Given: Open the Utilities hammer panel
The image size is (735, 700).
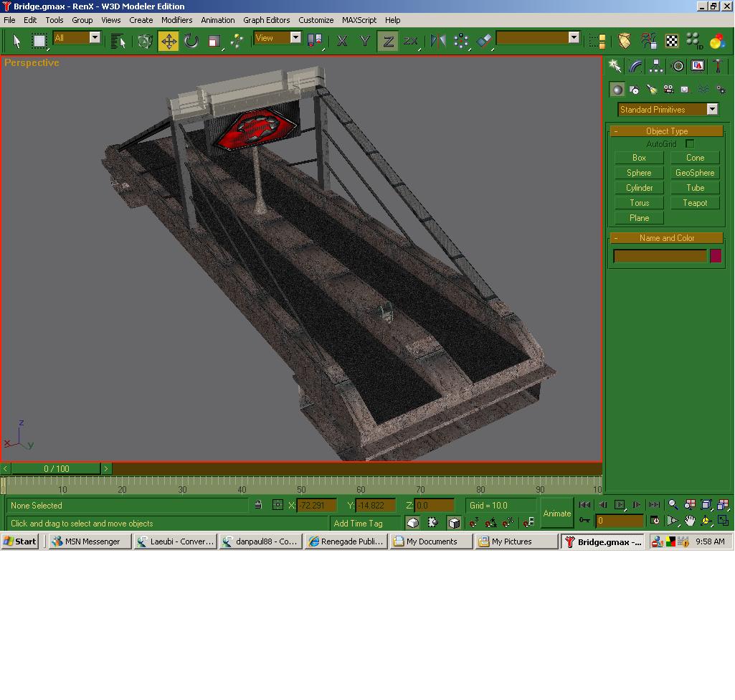Looking at the screenshot, I should tap(717, 66).
